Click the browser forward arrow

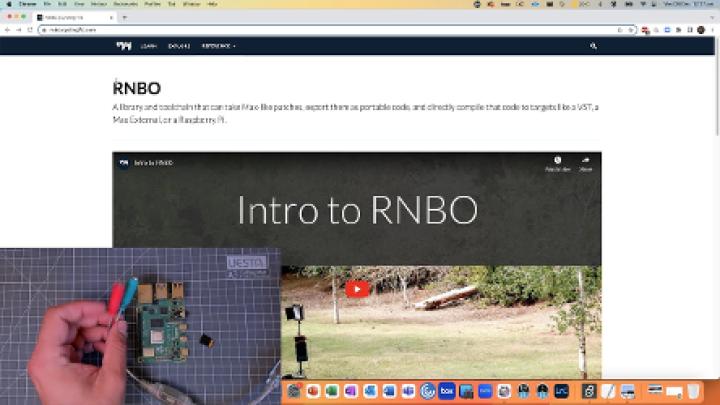click(19, 30)
